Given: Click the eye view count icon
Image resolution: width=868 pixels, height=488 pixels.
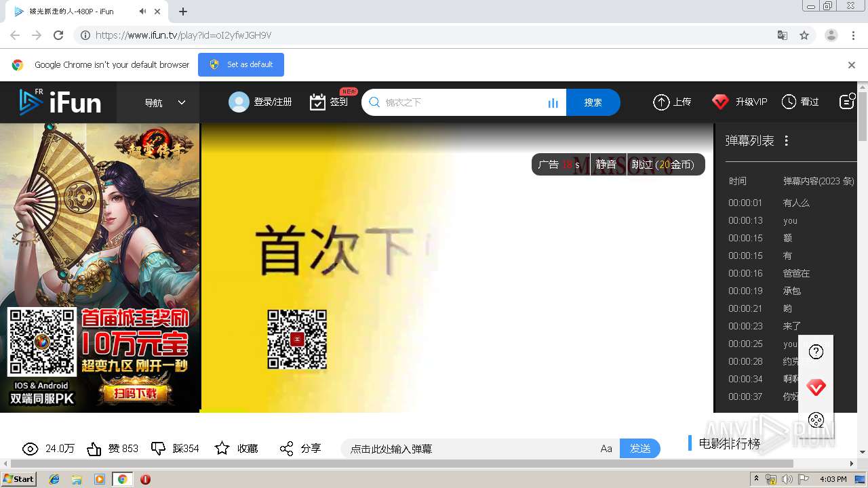Looking at the screenshot, I should coord(30,449).
